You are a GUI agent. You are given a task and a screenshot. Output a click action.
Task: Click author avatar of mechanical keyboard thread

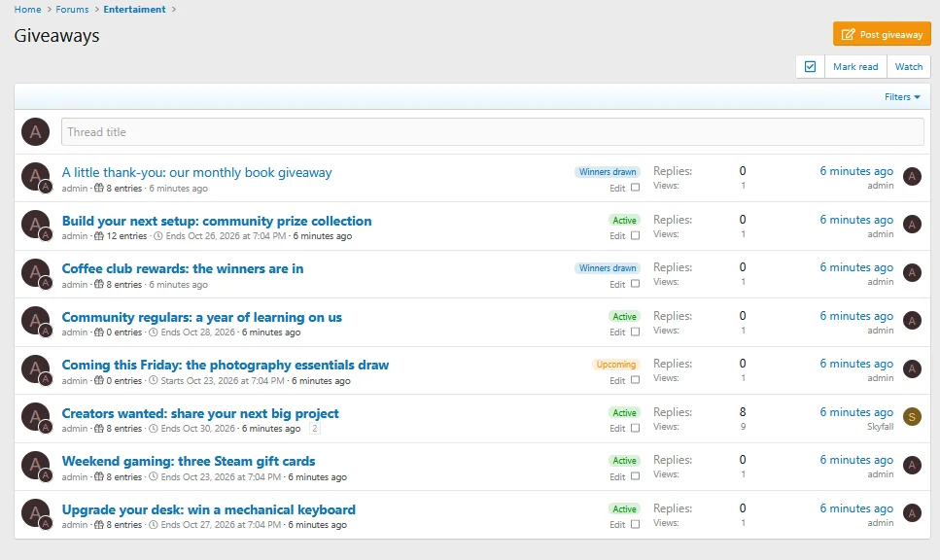[35, 513]
